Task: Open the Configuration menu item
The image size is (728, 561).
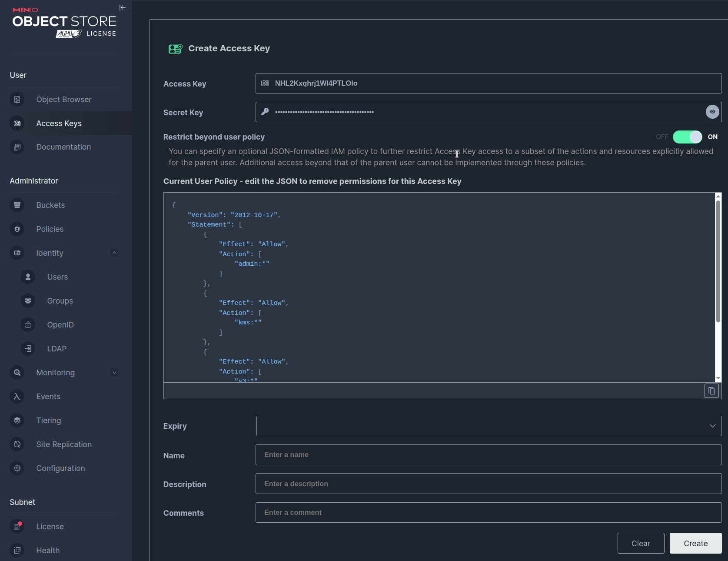Action: (60, 468)
